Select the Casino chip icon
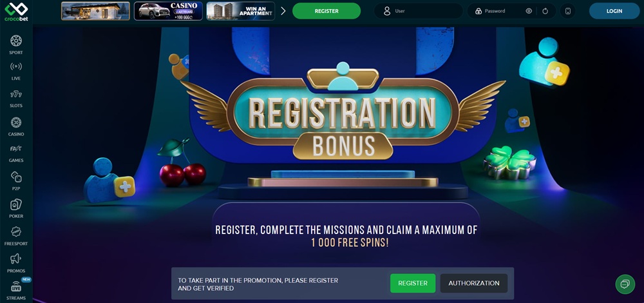 16,122
